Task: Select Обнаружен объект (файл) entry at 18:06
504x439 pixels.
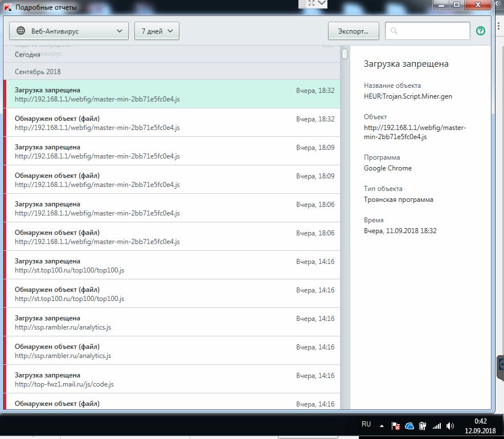Action: click(x=173, y=237)
